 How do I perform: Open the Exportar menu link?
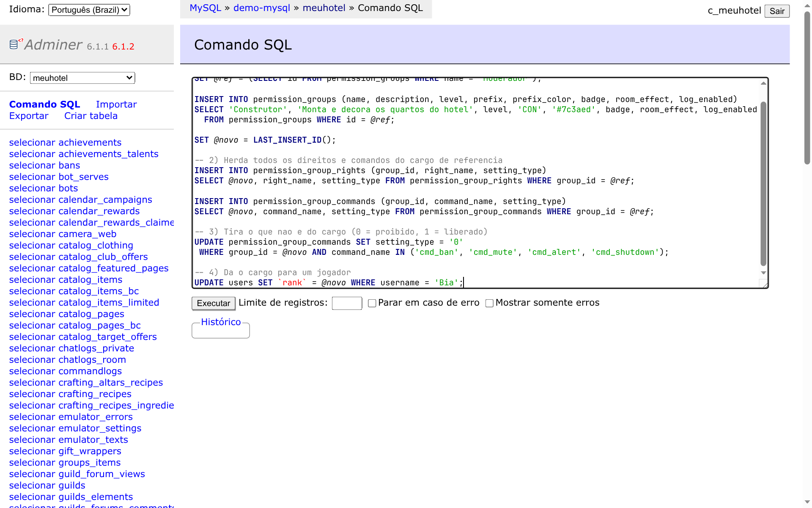29,116
